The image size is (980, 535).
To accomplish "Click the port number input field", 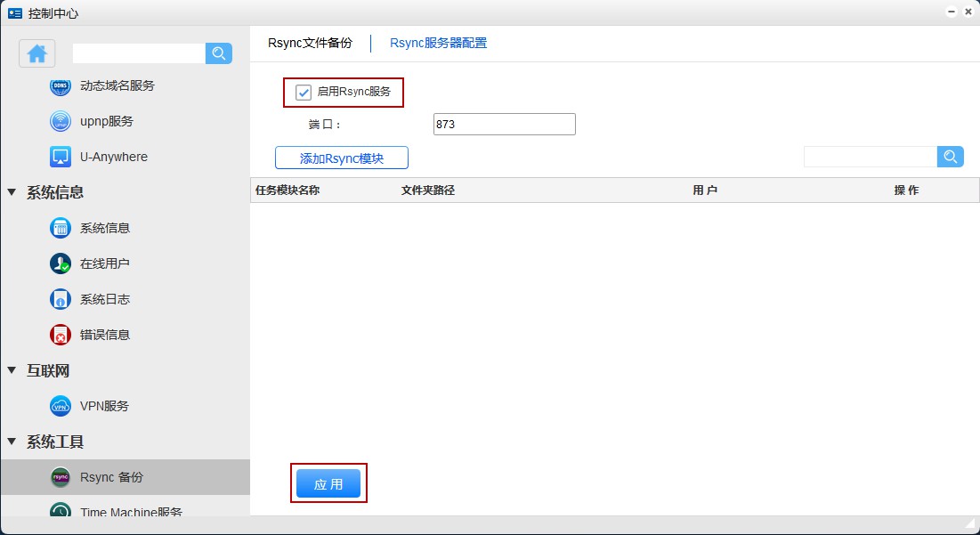I will pyautogui.click(x=504, y=125).
